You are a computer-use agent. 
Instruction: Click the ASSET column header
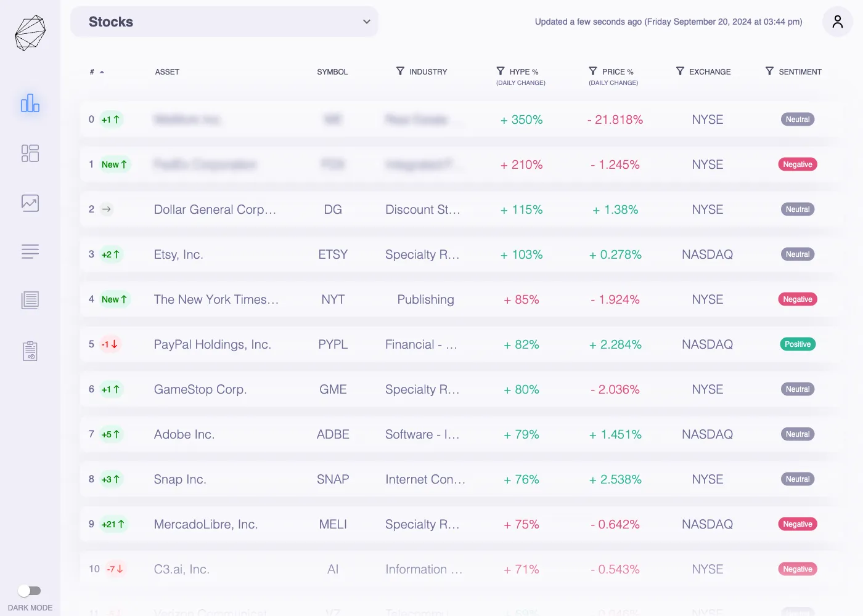[167, 72]
